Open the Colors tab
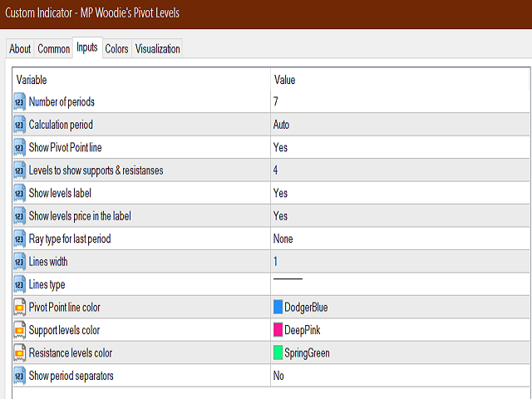532x399 pixels. click(116, 49)
